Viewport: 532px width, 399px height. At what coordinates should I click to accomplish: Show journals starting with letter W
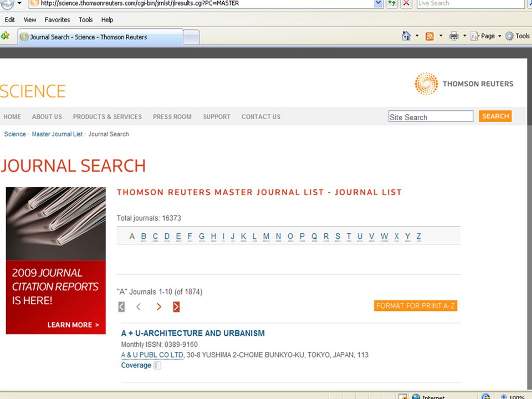click(x=384, y=237)
